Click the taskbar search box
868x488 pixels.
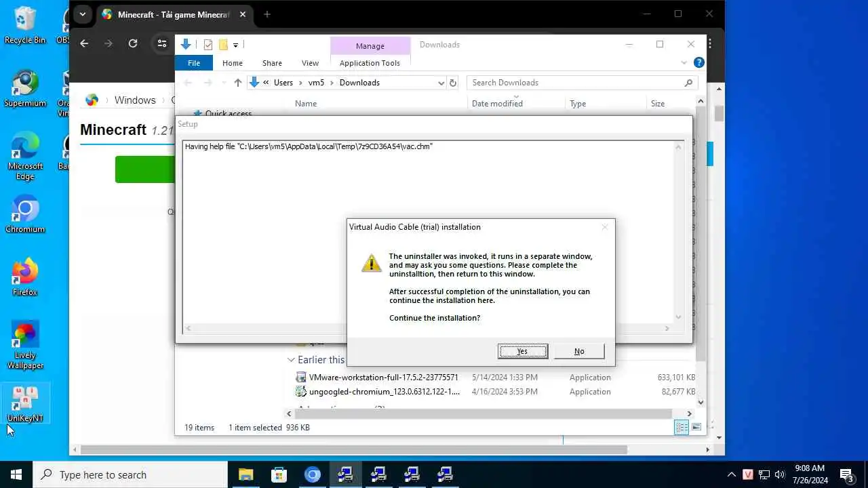pos(130,474)
